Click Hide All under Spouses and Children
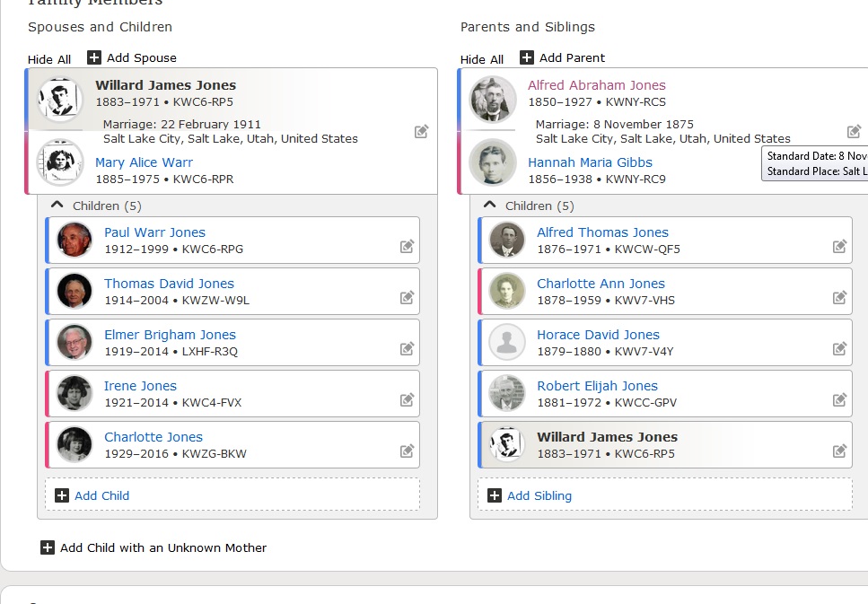Image resolution: width=868 pixels, height=604 pixels. 49,59
